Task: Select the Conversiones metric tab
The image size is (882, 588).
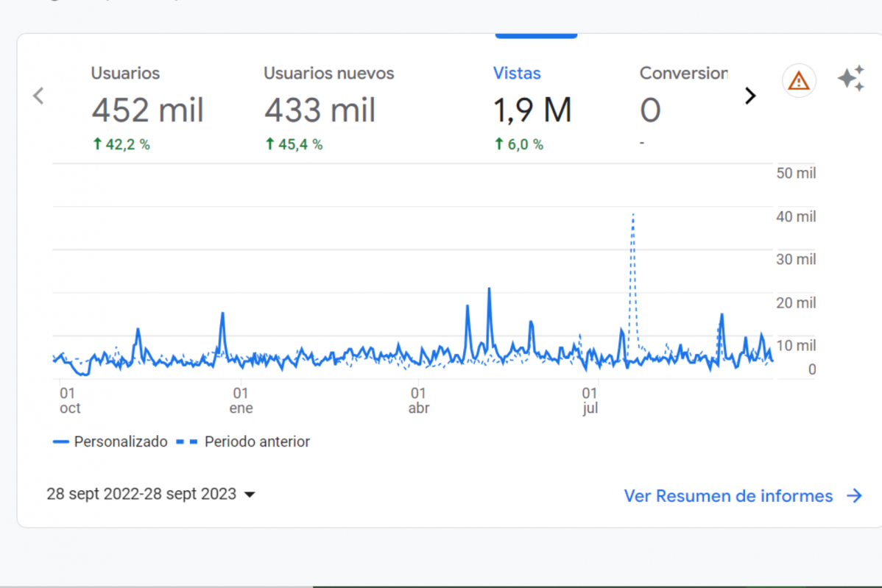Action: pyautogui.click(x=683, y=108)
